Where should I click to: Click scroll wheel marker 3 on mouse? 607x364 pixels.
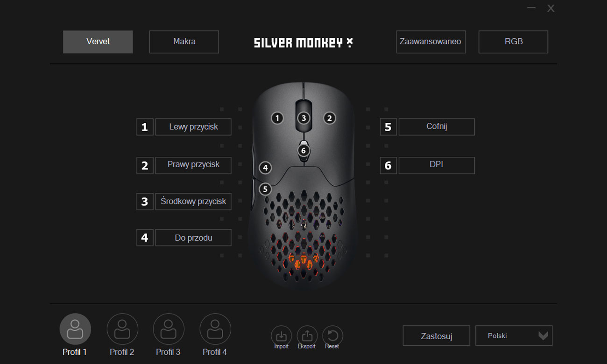point(303,118)
